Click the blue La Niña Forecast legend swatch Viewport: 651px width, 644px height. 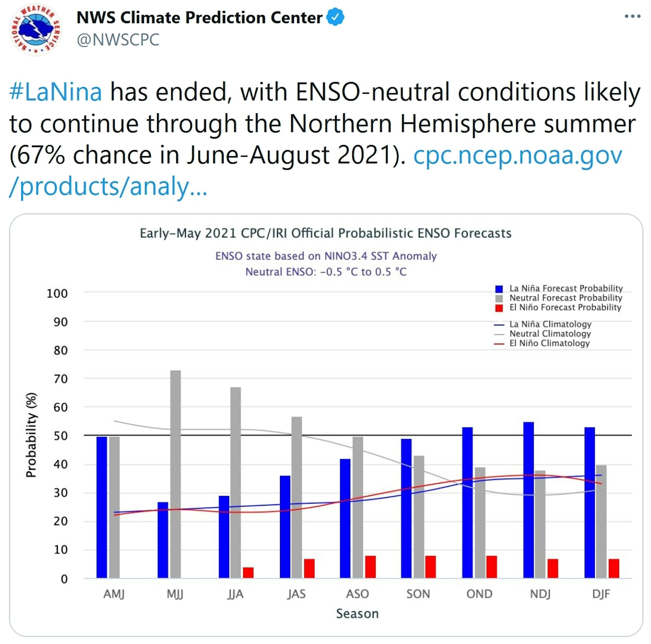499,289
